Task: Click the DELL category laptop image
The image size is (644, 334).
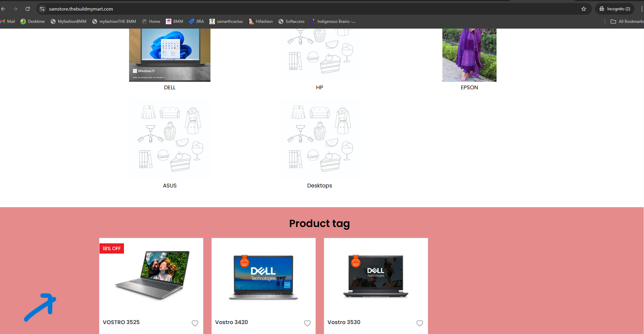Action: 170,55
